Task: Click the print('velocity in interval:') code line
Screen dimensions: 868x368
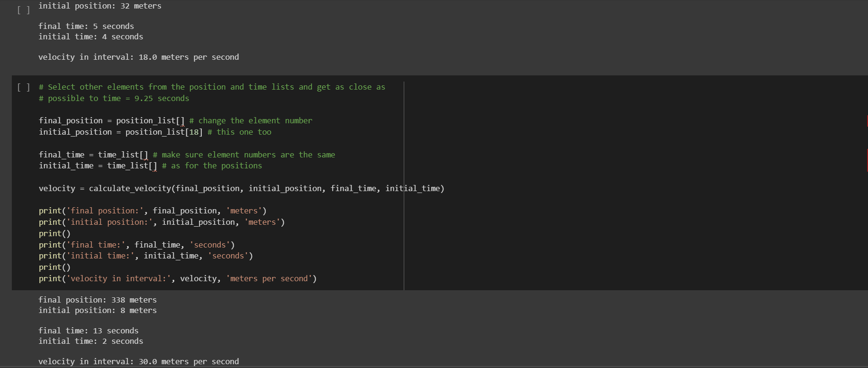Action: click(178, 278)
